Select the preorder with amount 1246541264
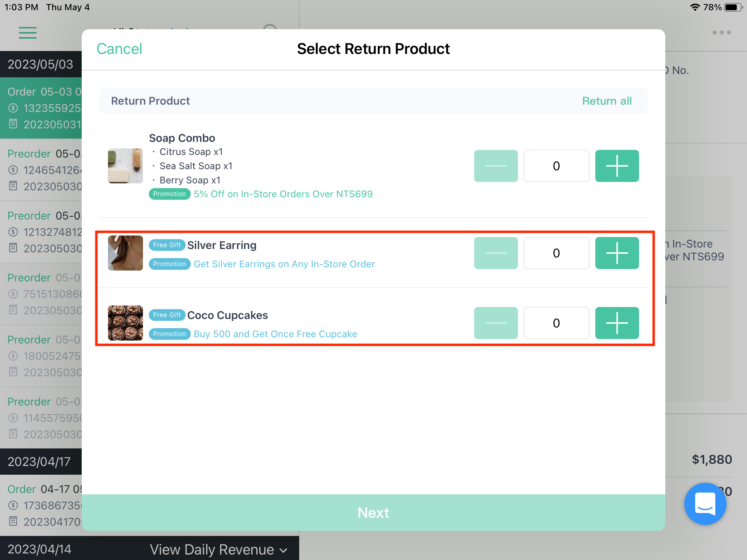Image resolution: width=747 pixels, height=560 pixels. pyautogui.click(x=41, y=170)
